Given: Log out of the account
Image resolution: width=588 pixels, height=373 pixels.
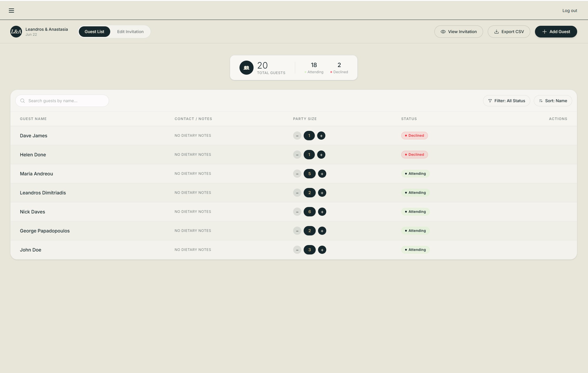Looking at the screenshot, I should pos(570,11).
